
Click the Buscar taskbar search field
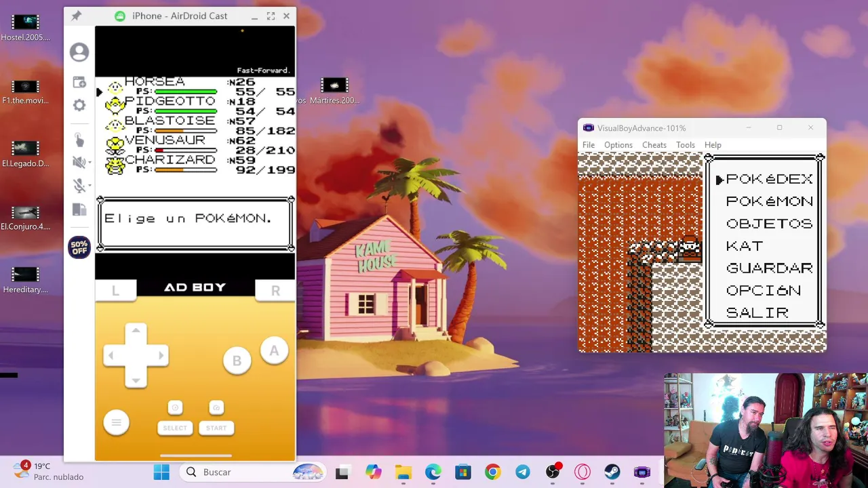click(x=252, y=472)
